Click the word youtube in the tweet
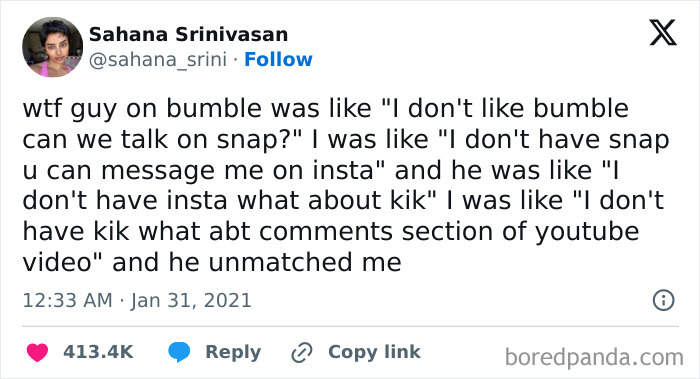Image resolution: width=700 pixels, height=379 pixels. coord(587,232)
